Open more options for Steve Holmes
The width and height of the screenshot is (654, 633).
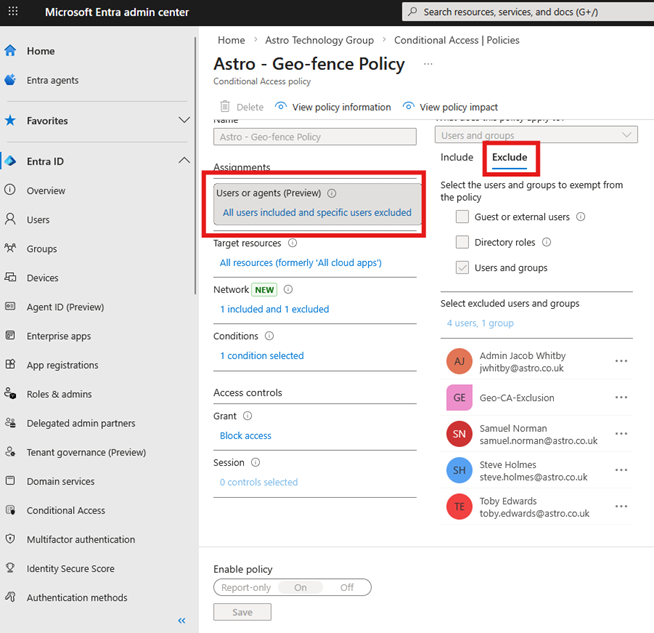point(621,470)
